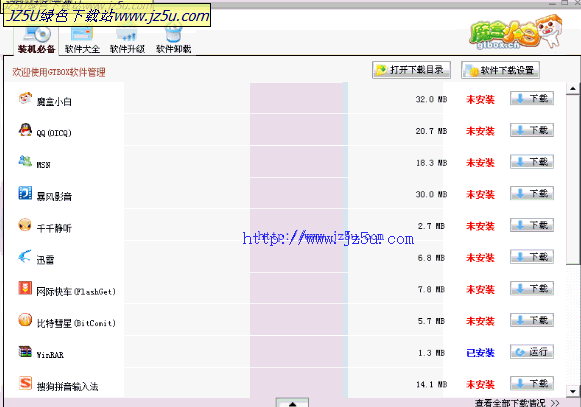Click the MSN butterfly icon
The height and width of the screenshot is (407, 581).
25,162
